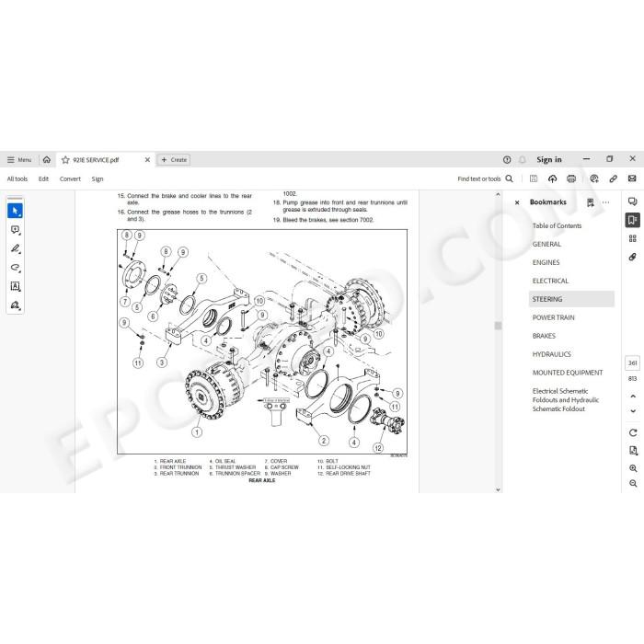Viewport: 644px width, 644px height.
Task: Go to the Home icon
Action: pos(47,160)
